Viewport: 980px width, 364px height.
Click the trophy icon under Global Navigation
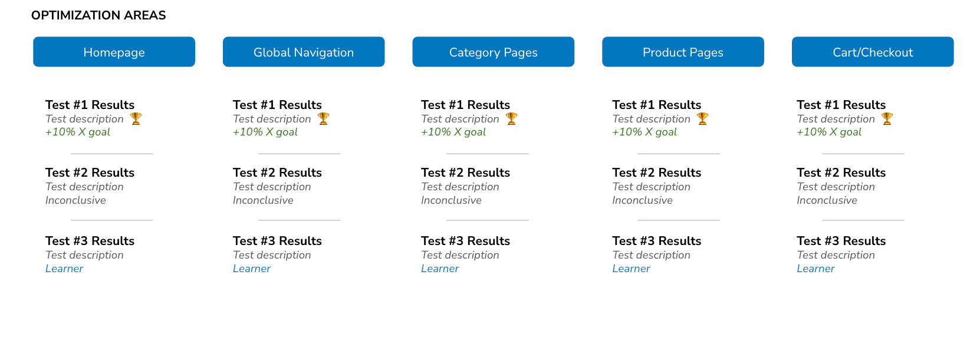point(324,118)
